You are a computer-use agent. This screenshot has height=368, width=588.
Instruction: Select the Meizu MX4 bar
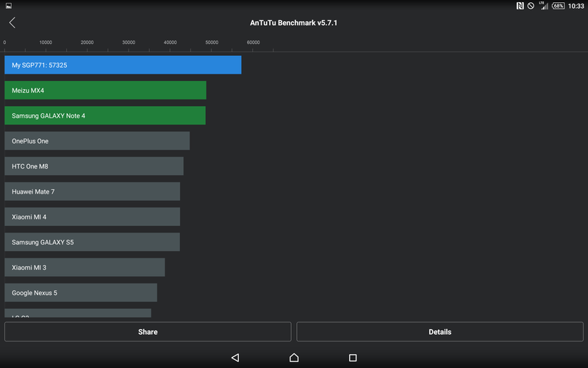[105, 91]
